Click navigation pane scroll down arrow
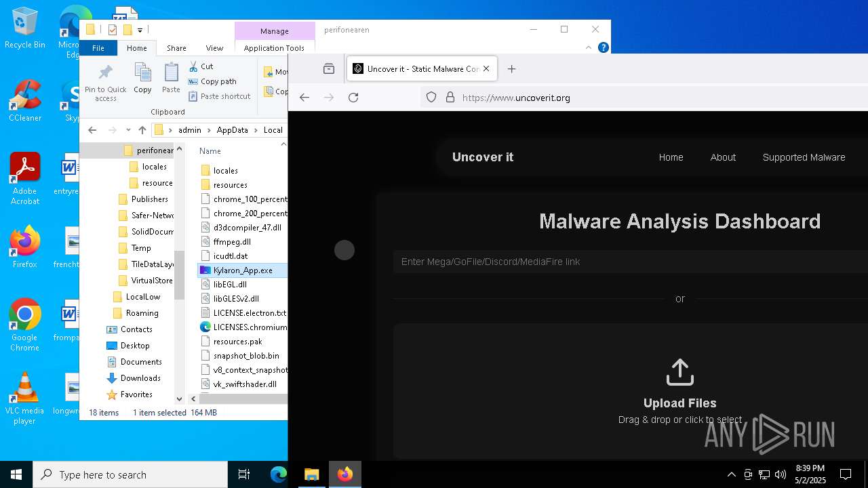Viewport: 868px width, 488px height. pyautogui.click(x=179, y=399)
